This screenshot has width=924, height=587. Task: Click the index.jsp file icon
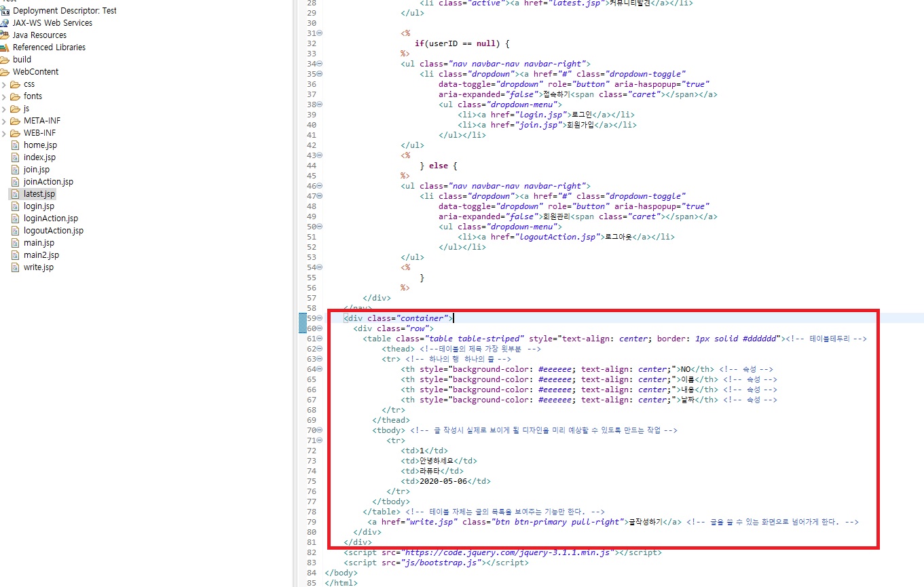tap(16, 157)
